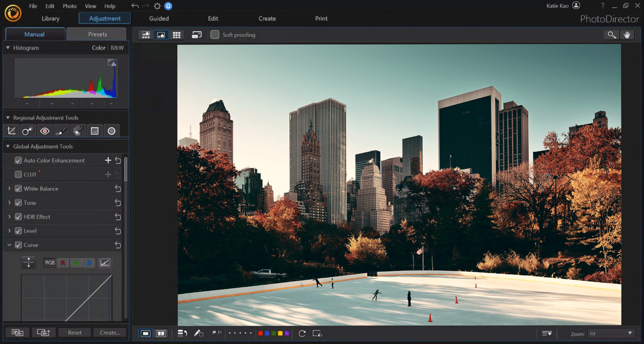Select the Crop and Straighten tool
Screen dimensions: 644x344
click(12, 131)
